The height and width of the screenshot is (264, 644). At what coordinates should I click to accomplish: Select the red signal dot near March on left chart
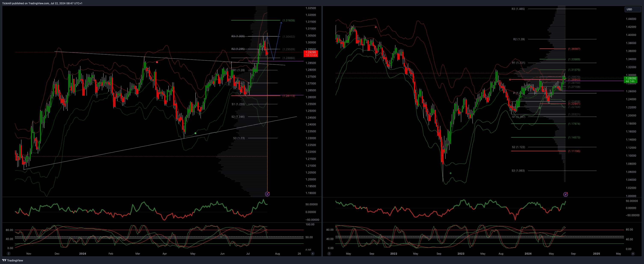pyautogui.click(x=157, y=62)
